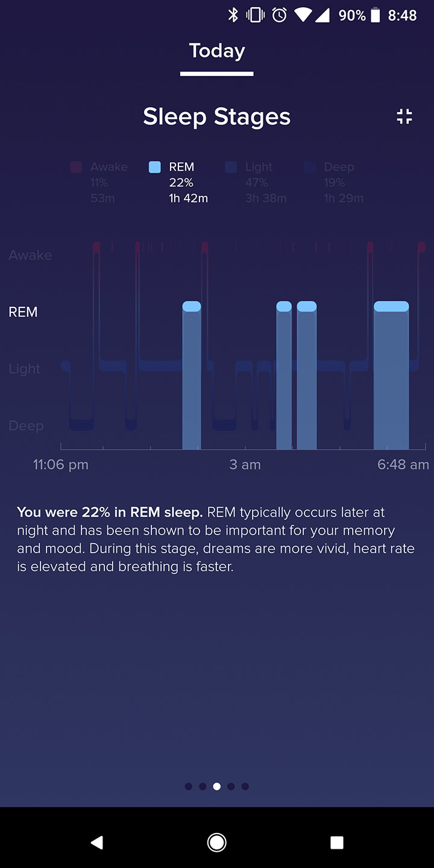Image resolution: width=434 pixels, height=868 pixels.
Task: Click the REM label on chart axis
Action: pyautogui.click(x=23, y=312)
